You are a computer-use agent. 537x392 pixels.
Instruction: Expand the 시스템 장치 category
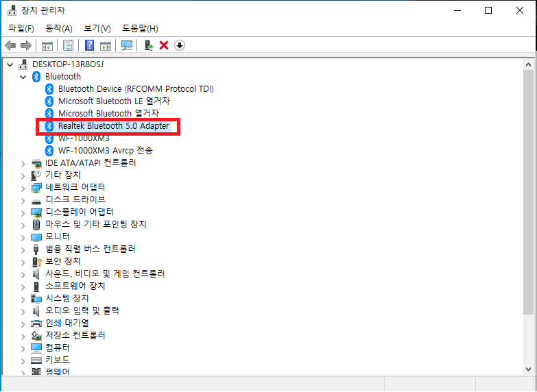pyautogui.click(x=23, y=299)
